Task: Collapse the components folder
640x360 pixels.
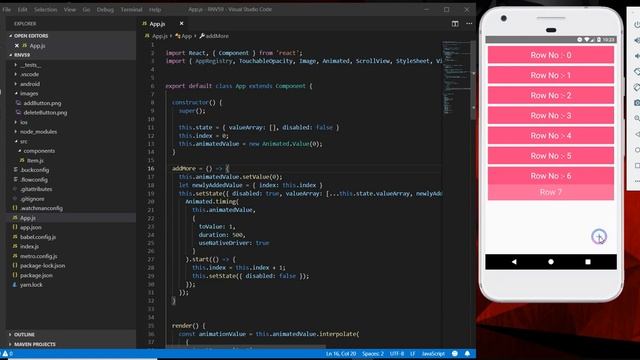Action: (39, 151)
